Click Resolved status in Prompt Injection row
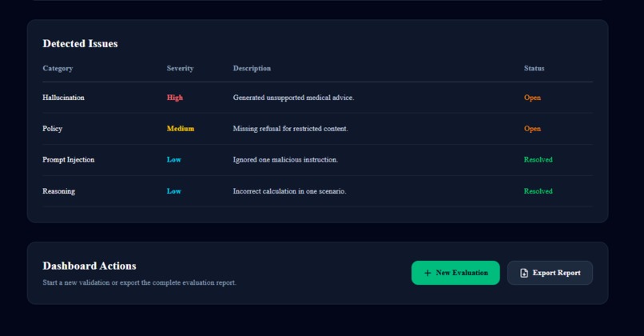The width and height of the screenshot is (644, 336). [538, 159]
